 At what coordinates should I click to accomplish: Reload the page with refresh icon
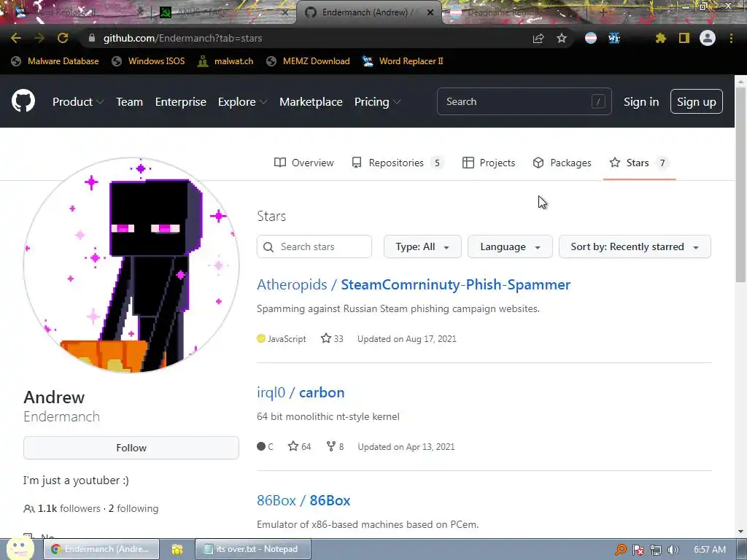pyautogui.click(x=63, y=38)
